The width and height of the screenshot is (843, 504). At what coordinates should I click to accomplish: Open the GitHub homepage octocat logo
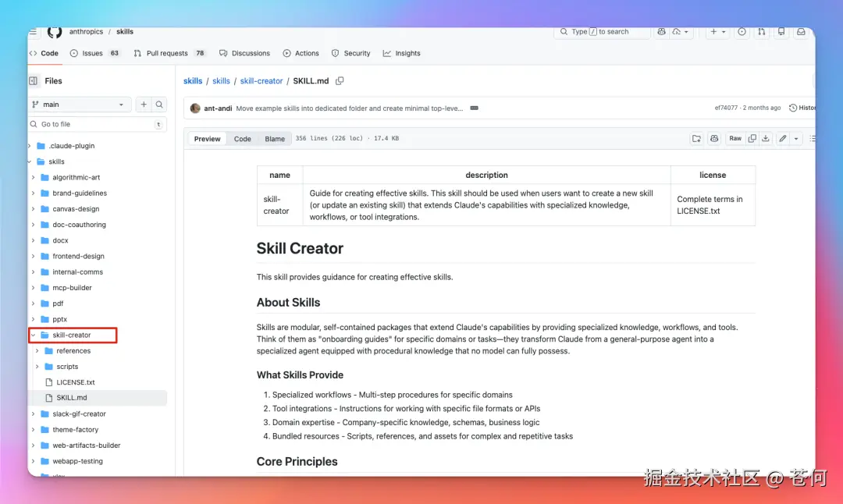[55, 32]
